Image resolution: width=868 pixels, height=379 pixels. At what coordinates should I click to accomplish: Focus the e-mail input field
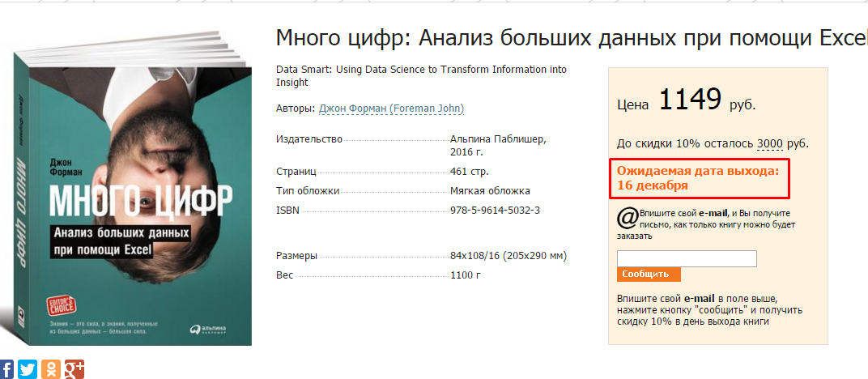(687, 259)
